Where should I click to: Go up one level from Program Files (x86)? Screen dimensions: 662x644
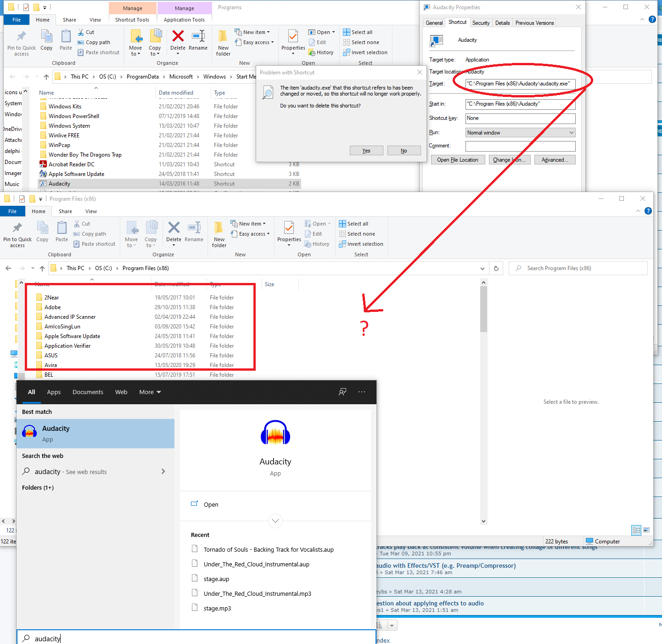click(42, 268)
